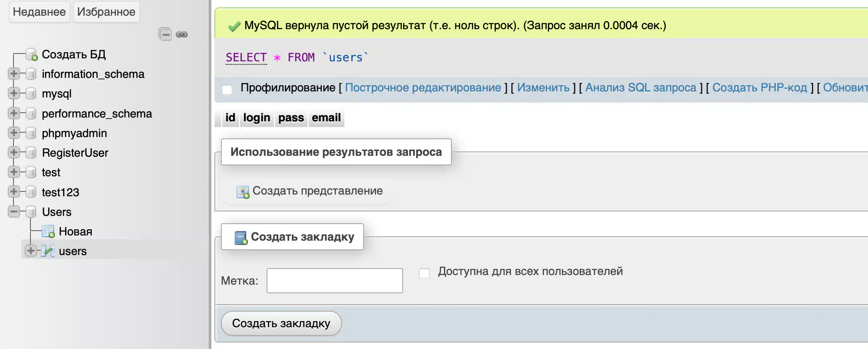Click the new table icon beside Новая
The width and height of the screenshot is (868, 349).
point(48,232)
